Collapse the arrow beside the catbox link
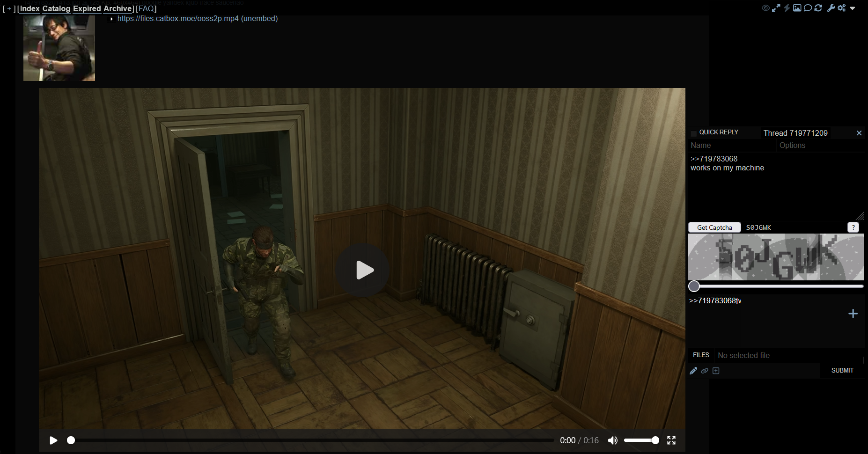This screenshot has width=868, height=454. (111, 19)
